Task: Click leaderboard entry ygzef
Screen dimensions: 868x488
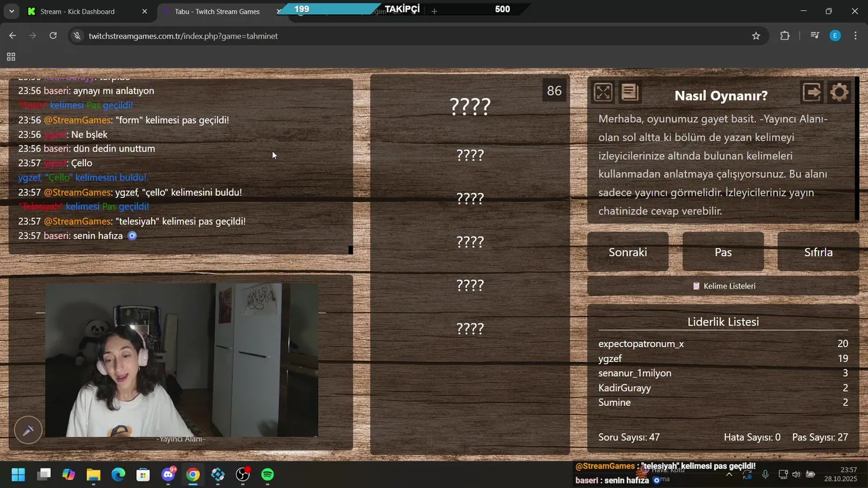Action: 723,359
